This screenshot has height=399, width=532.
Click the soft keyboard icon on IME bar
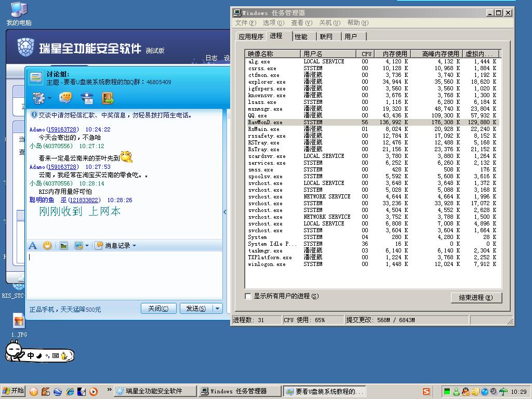point(56,355)
